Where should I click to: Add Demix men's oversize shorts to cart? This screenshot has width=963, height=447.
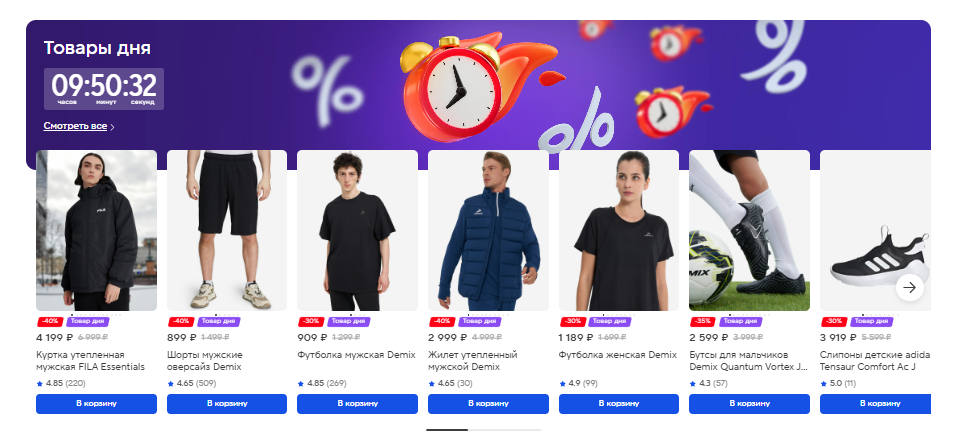(227, 403)
